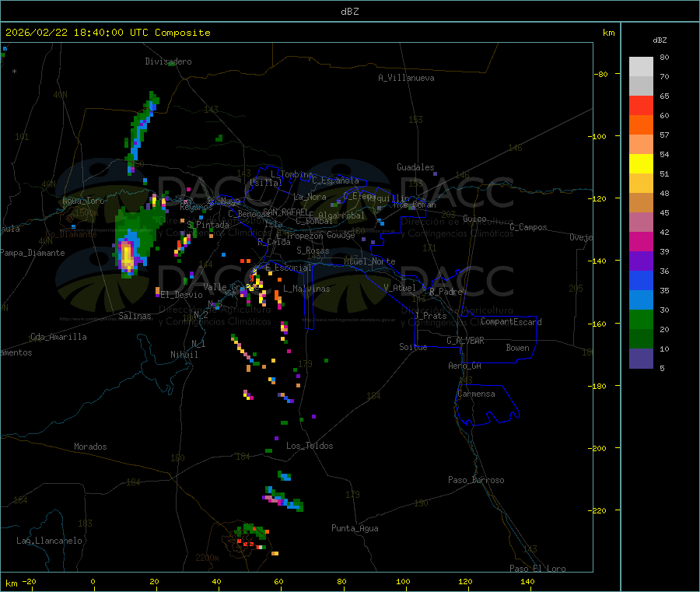Click the 'A_Villanueva' place label
Image resolution: width=700 pixels, height=592 pixels.
click(x=406, y=78)
